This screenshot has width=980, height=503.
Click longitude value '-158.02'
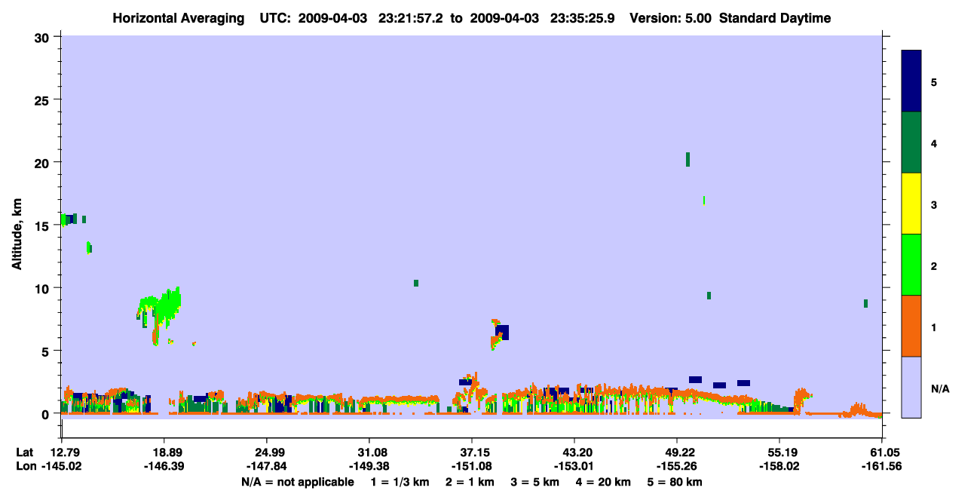779,466
